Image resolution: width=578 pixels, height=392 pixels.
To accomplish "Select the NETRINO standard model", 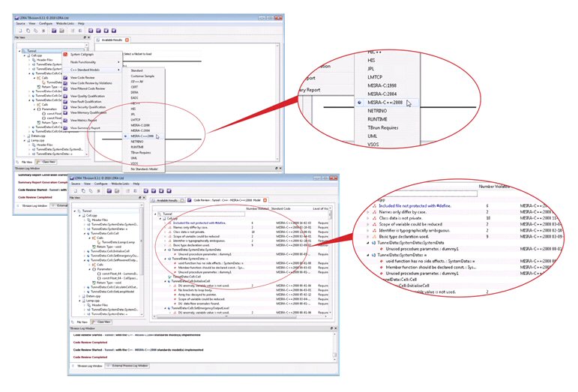I will 137,142.
